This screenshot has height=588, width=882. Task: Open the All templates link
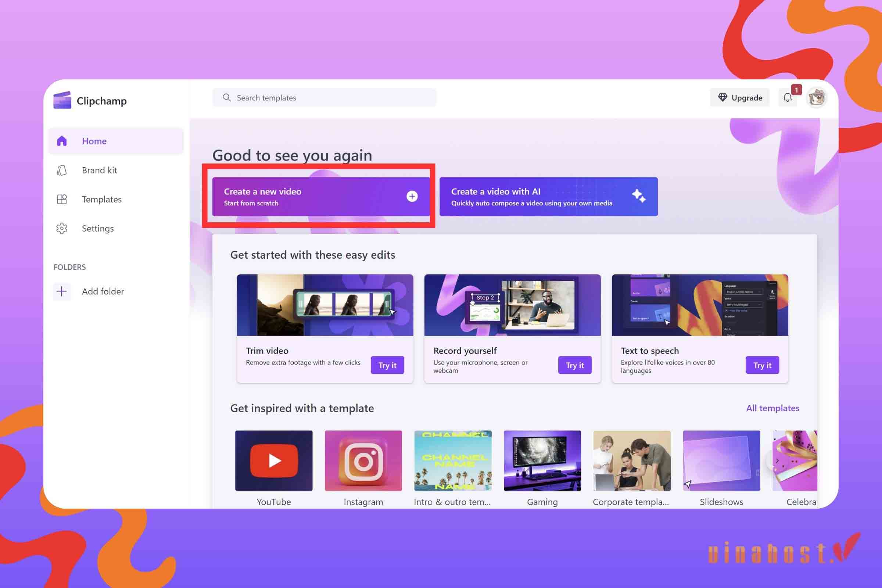[x=772, y=408]
